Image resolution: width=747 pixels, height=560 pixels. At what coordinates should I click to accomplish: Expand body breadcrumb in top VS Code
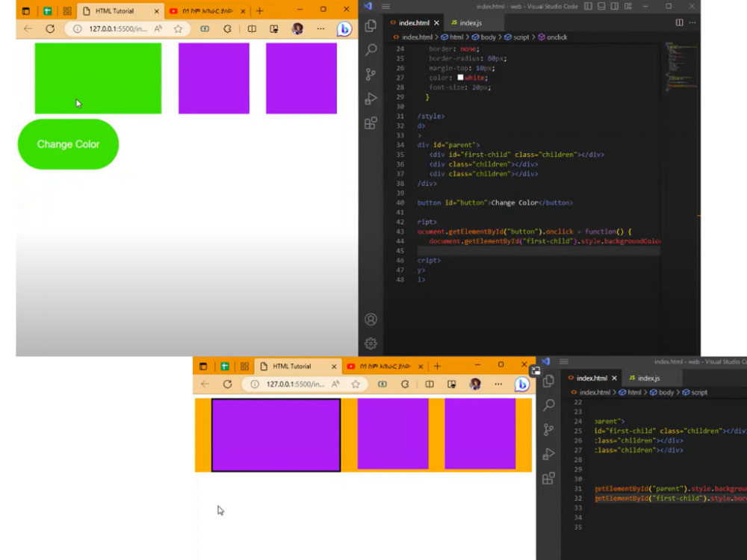pyautogui.click(x=484, y=37)
